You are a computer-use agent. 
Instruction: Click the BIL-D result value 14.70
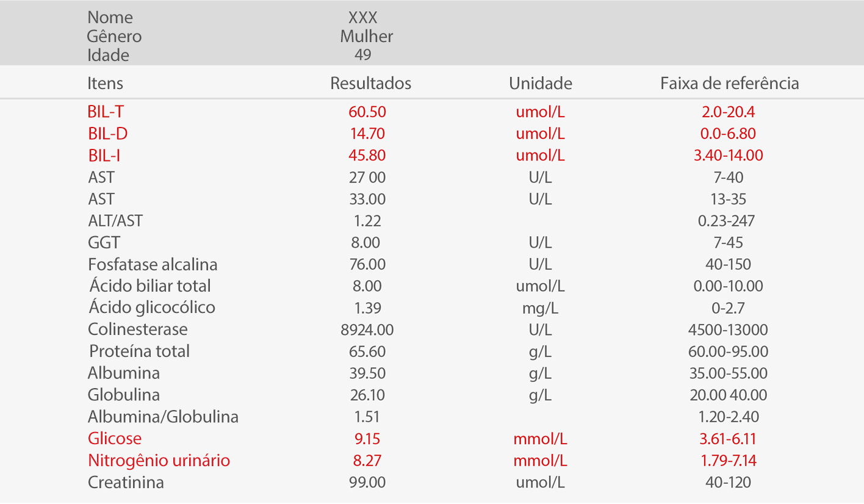click(x=367, y=134)
